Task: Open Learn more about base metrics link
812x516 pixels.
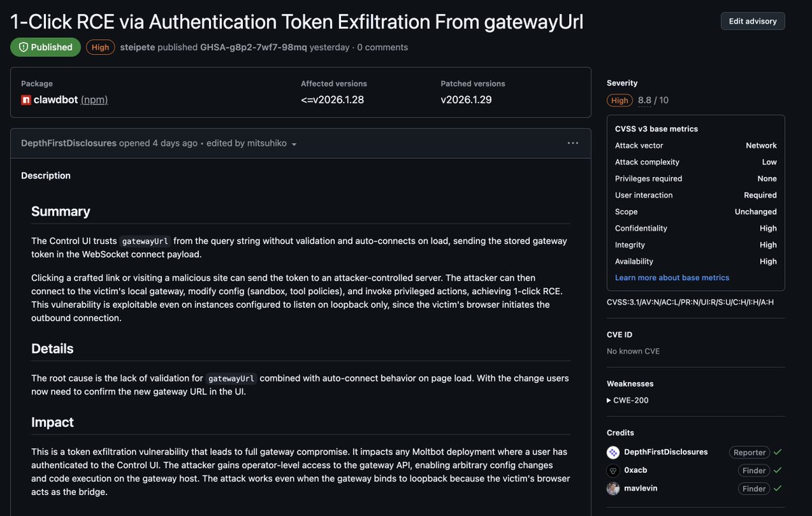Action: click(672, 278)
